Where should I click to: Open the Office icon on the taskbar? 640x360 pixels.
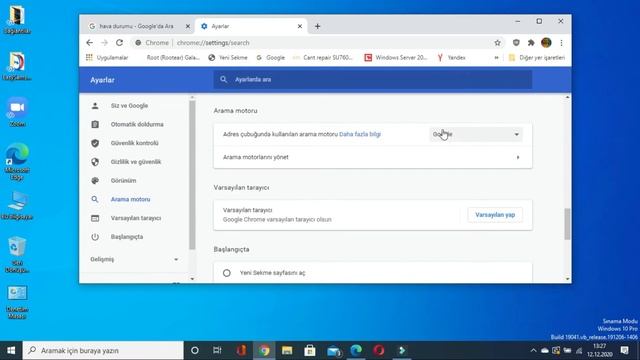pos(241,351)
